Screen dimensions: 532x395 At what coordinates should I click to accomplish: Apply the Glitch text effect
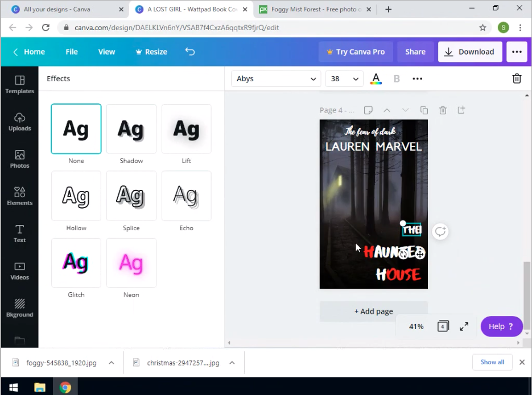[x=76, y=263]
